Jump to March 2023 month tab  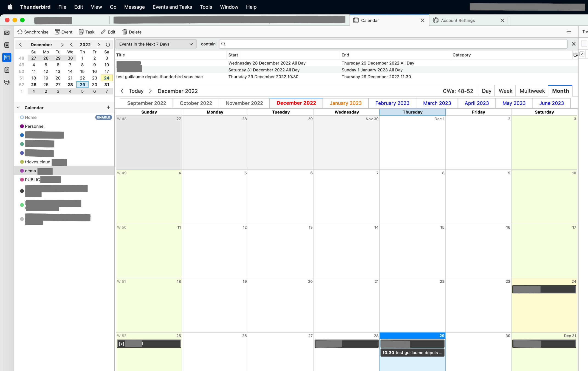click(x=437, y=103)
